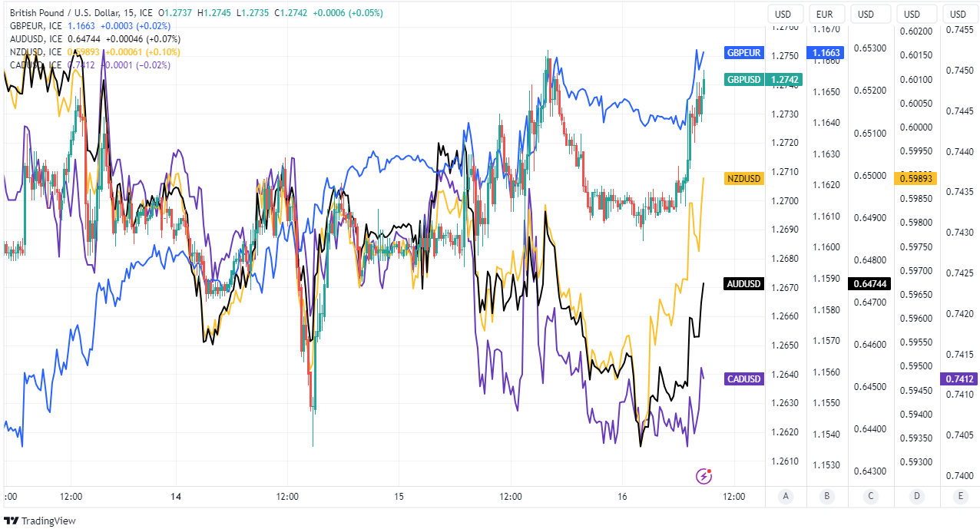Open USD currency selector above 1.2750 scale
Screen dimensions: 980x529
tap(783, 14)
